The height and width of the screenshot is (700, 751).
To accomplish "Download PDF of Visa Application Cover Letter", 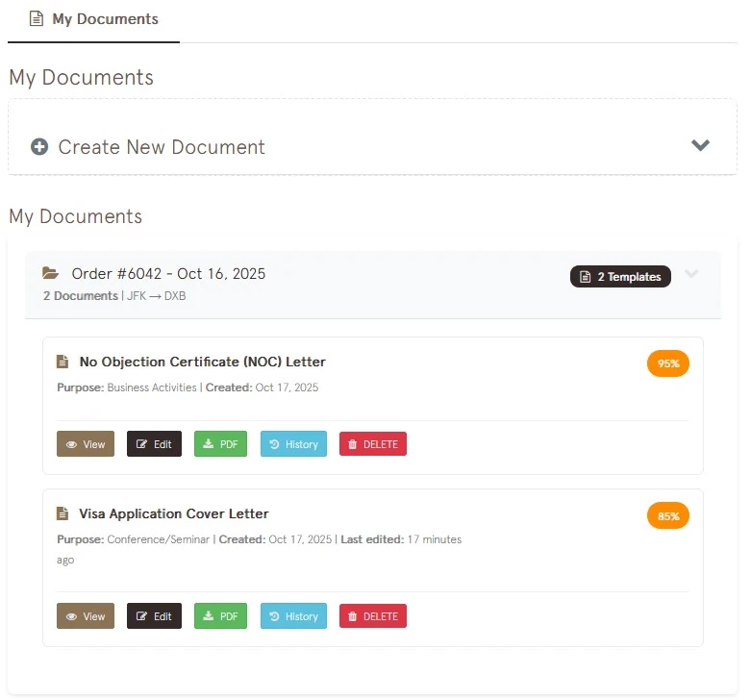I will click(220, 616).
